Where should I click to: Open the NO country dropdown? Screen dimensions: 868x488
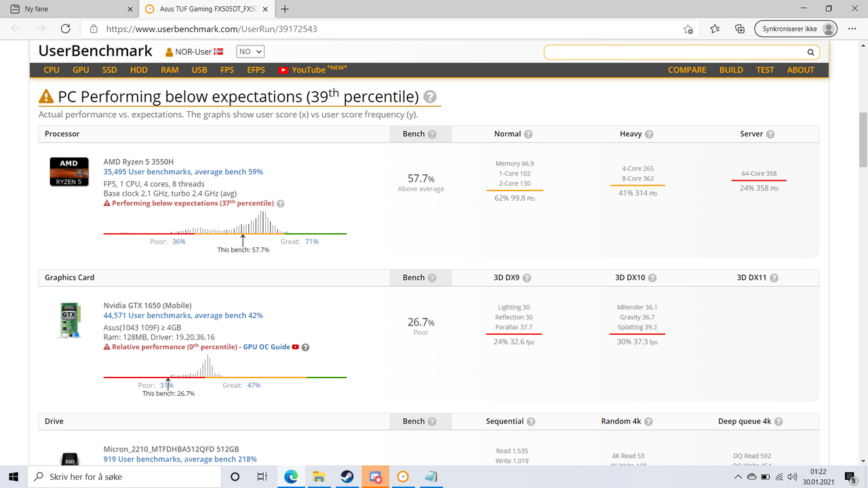250,52
